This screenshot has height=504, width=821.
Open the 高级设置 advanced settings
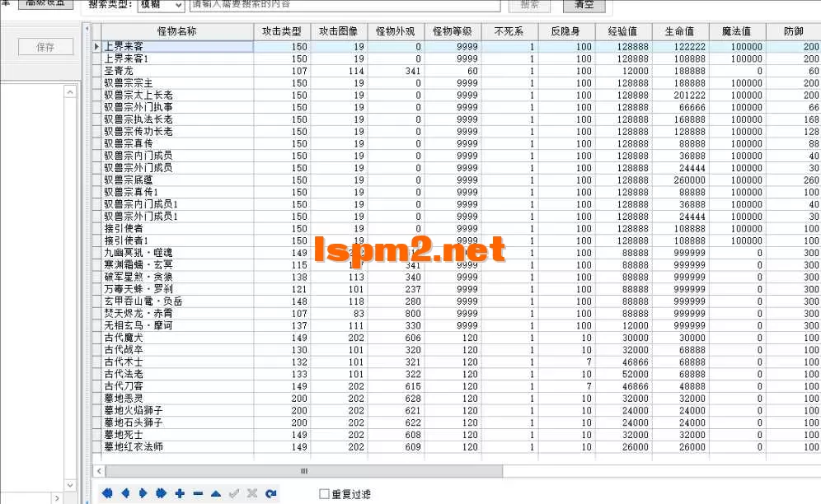click(x=46, y=3)
